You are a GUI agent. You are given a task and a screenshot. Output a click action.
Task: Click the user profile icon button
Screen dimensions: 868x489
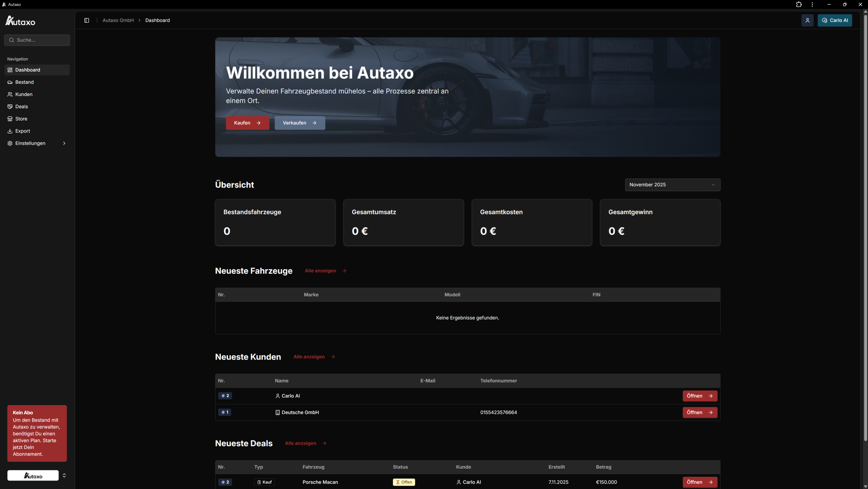point(807,20)
